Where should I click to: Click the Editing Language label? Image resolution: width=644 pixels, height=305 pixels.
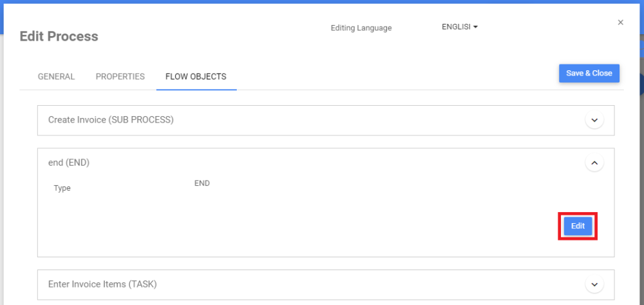pos(361,28)
